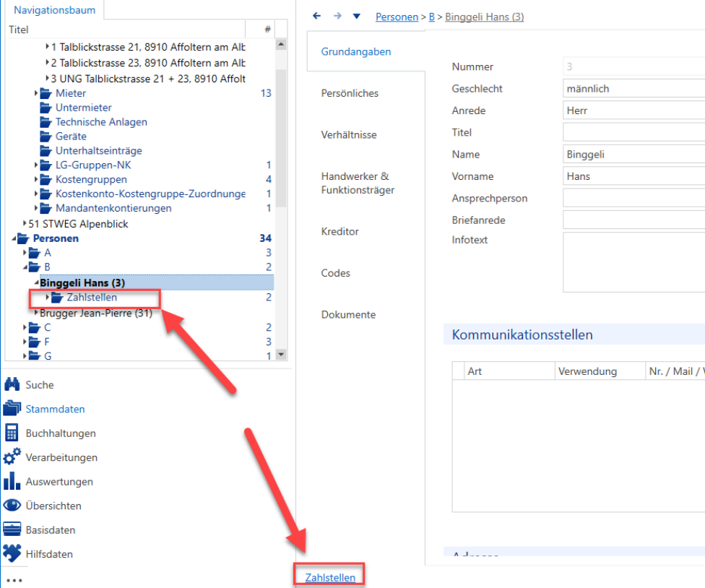The image size is (705, 588).
Task: Collapse the B folder node
Action: point(25,267)
